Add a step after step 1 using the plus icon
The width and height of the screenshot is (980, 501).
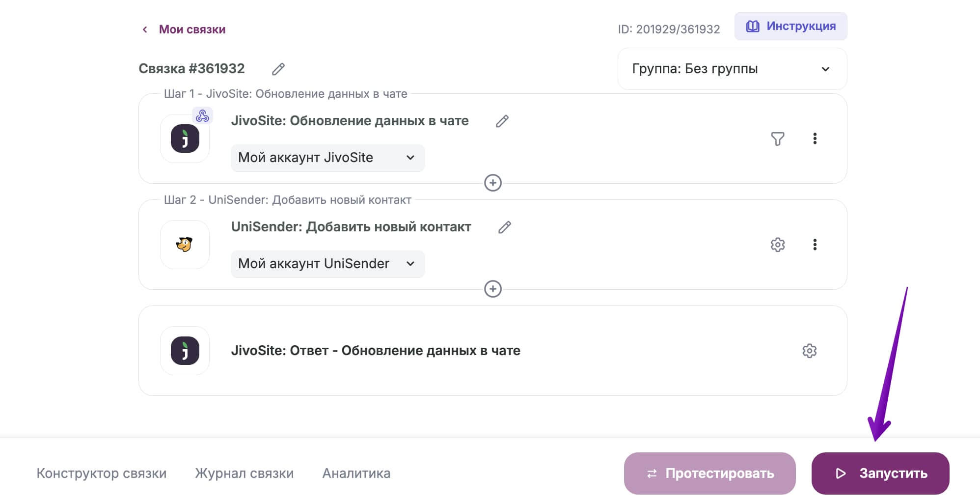coord(493,183)
